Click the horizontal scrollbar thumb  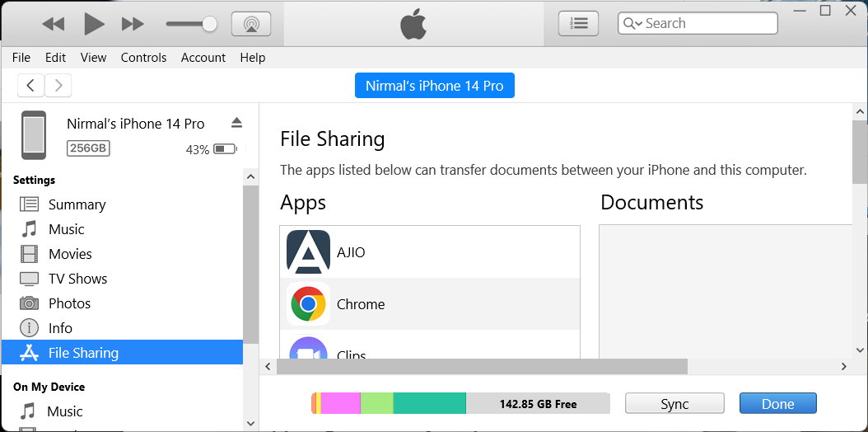(482, 367)
